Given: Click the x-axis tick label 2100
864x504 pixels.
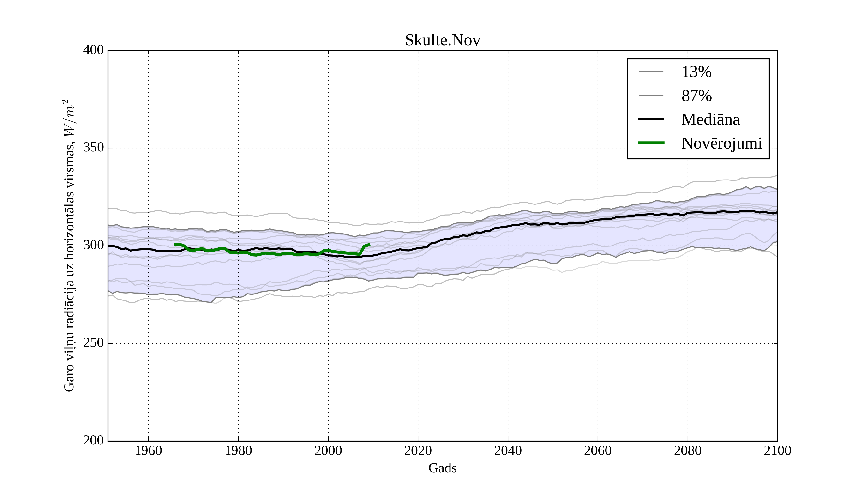Looking at the screenshot, I should click(x=777, y=450).
